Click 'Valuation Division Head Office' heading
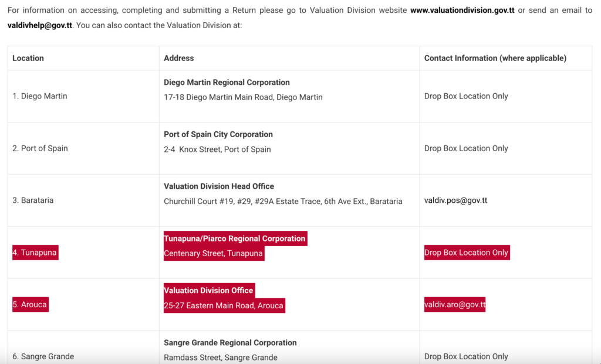The width and height of the screenshot is (601, 364). click(x=219, y=186)
